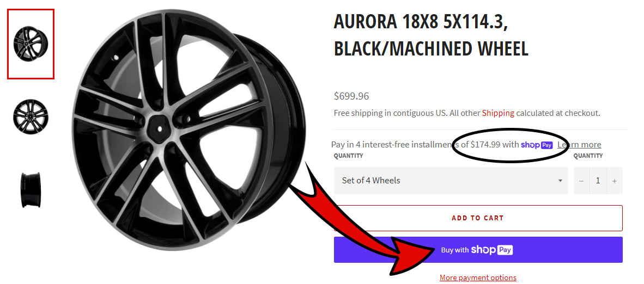Click the Add to Cart button
The height and width of the screenshot is (284, 644).
478,218
